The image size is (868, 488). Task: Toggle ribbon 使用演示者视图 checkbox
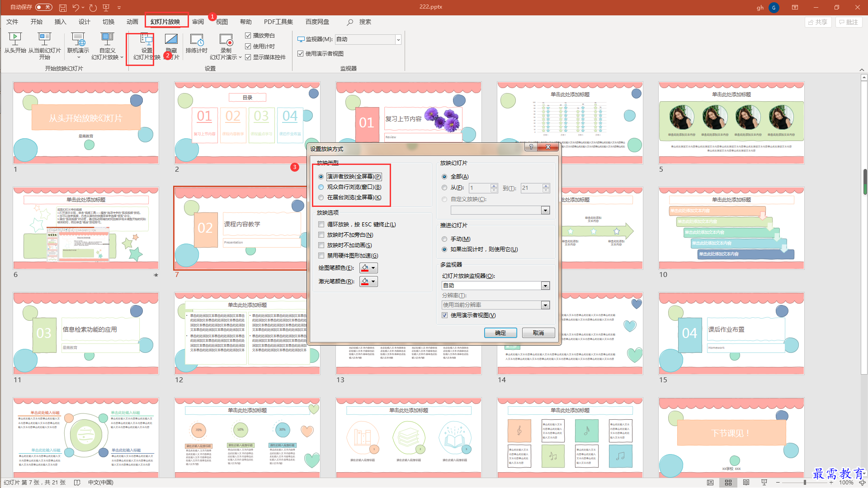tap(300, 53)
